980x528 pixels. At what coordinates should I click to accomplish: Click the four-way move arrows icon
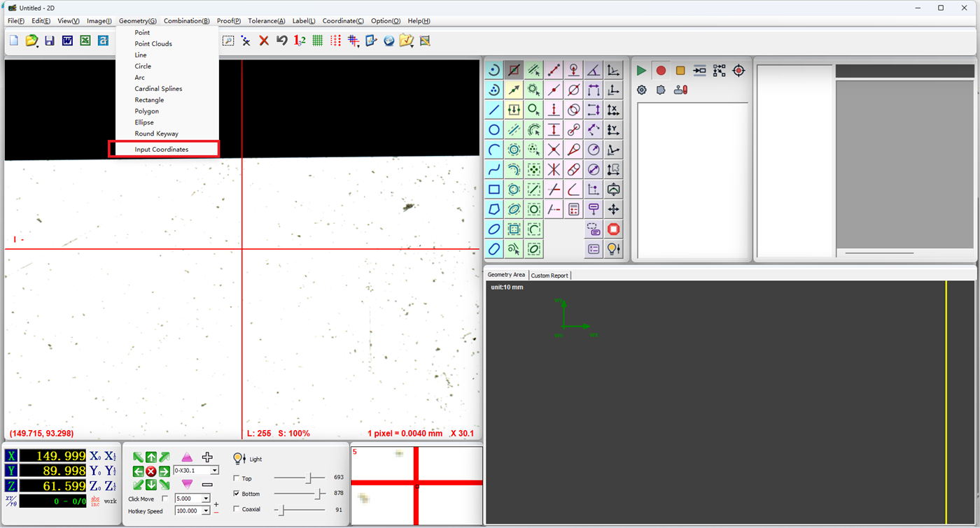click(x=614, y=209)
